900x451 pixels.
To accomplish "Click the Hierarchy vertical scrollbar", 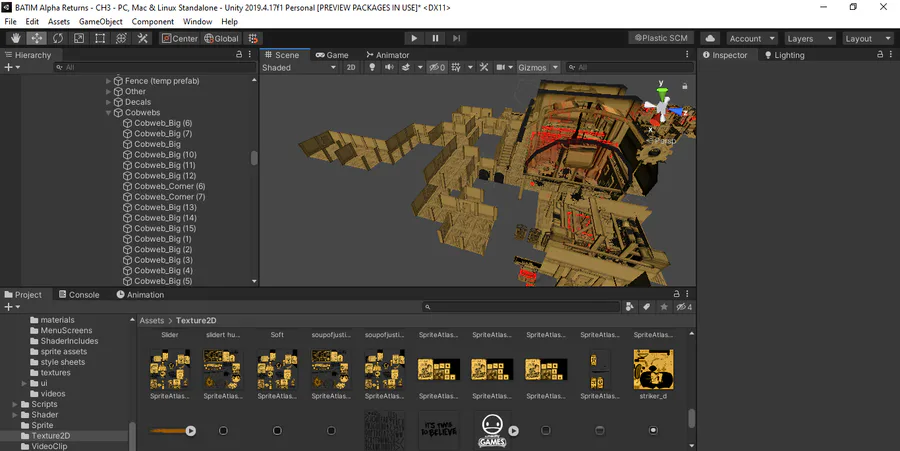I will [x=254, y=158].
